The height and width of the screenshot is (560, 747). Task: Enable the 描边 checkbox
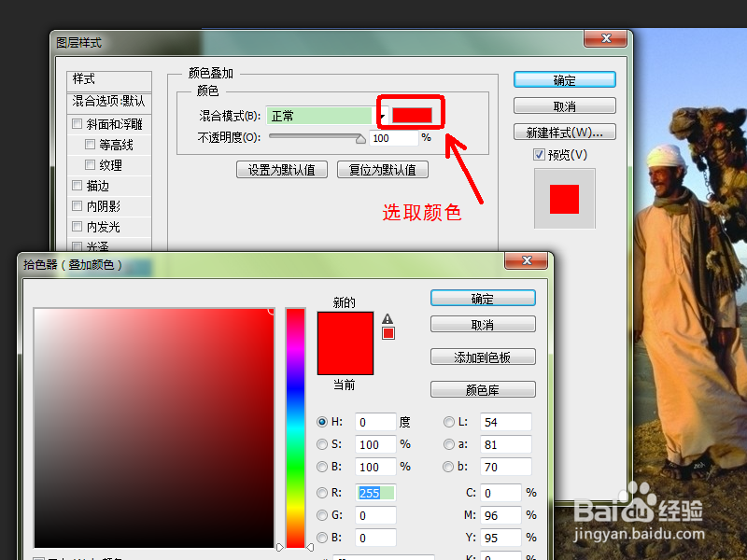tap(77, 185)
